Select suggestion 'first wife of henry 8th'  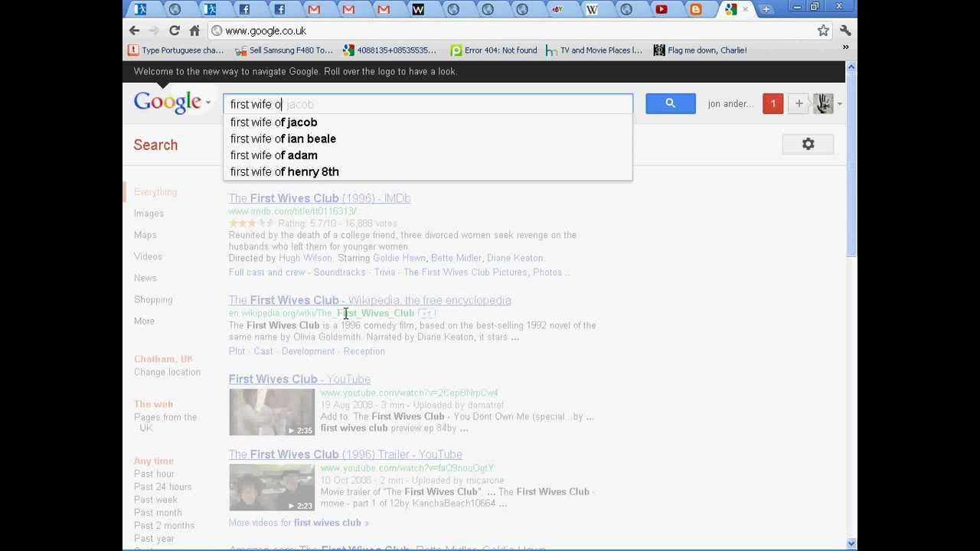click(428, 172)
